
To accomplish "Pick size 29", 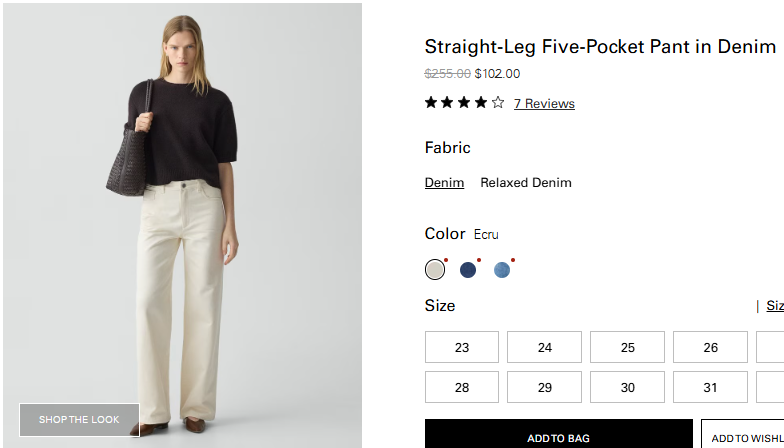I will point(544,387).
